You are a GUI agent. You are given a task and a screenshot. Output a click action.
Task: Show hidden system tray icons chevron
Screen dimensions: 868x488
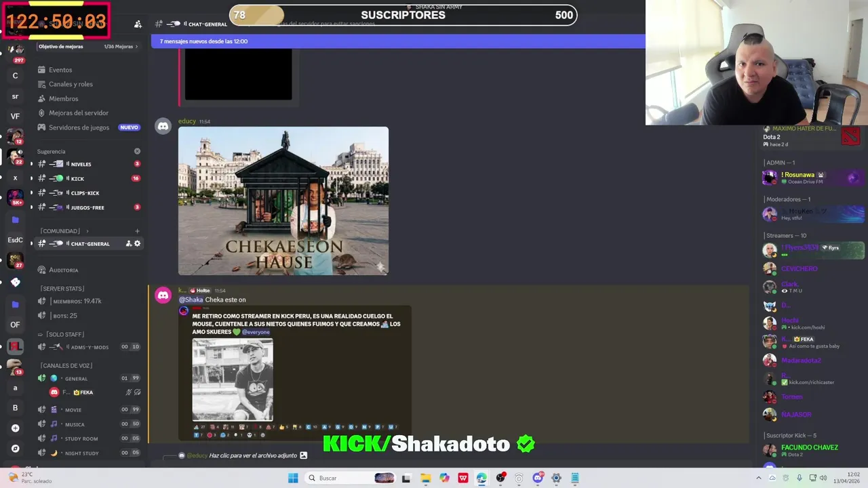tap(759, 478)
